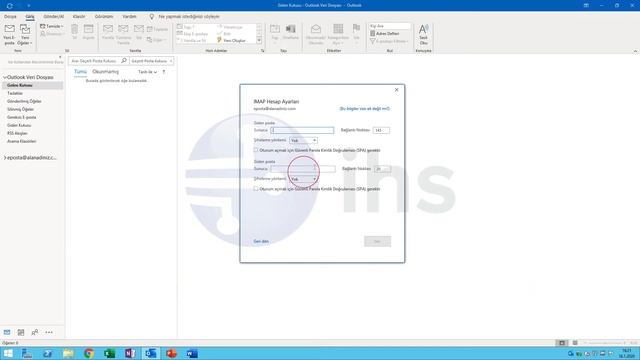Open People view icon in bottom navigation
This screenshot has height=360, width=640.
click(35, 332)
